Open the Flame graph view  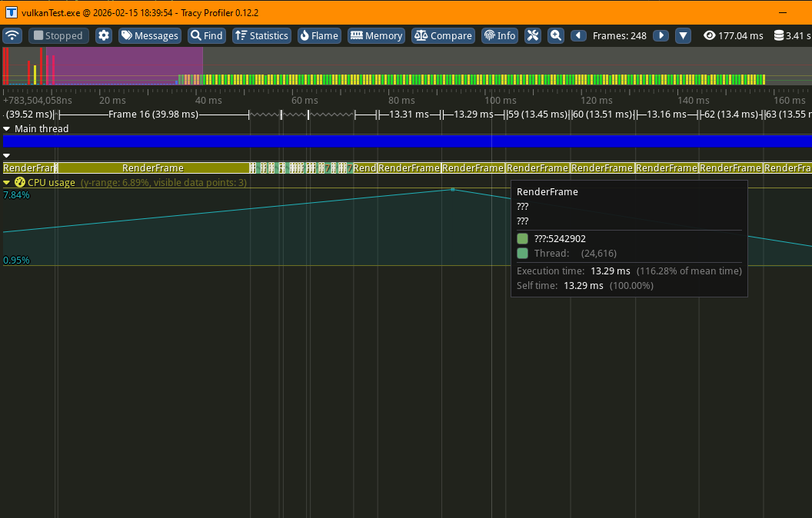click(x=319, y=35)
